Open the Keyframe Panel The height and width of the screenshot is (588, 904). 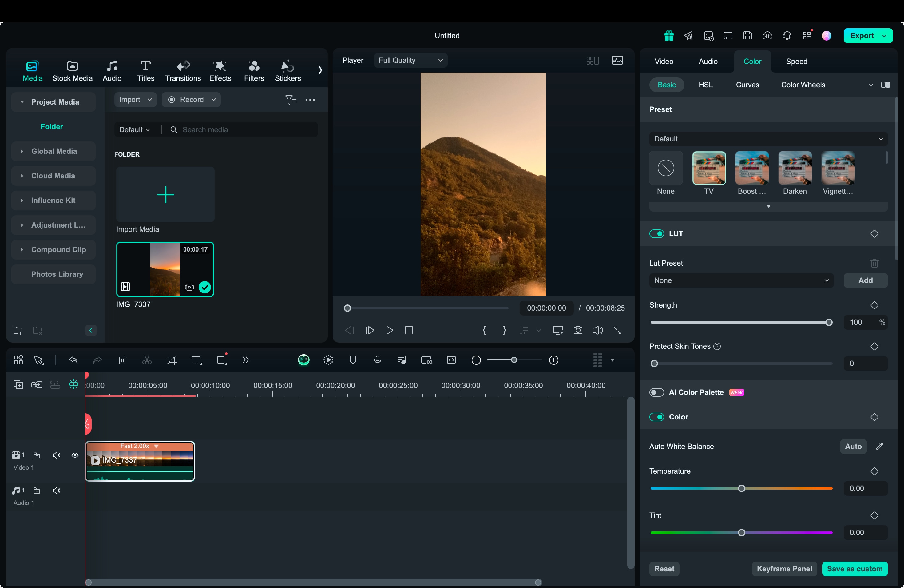(x=784, y=569)
